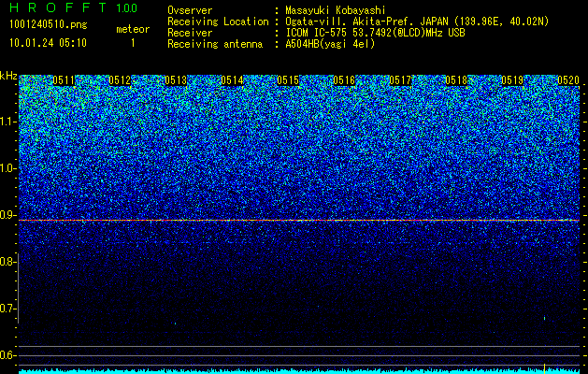
Task: Click the 'Receiving Location' field label
Action: [218, 22]
